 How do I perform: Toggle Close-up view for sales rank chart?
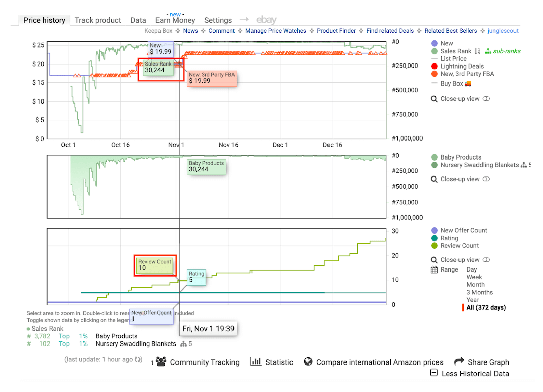(x=486, y=179)
